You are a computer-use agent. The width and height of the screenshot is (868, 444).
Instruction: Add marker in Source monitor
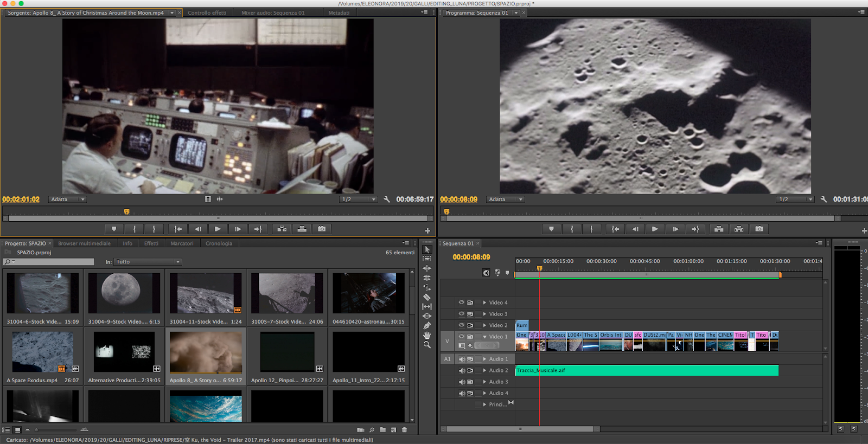114,229
